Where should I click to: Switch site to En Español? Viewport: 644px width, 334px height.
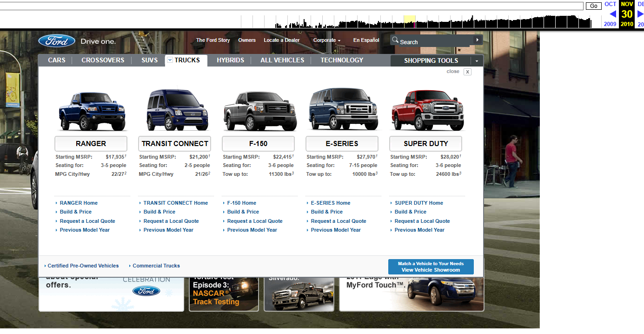[x=366, y=40]
